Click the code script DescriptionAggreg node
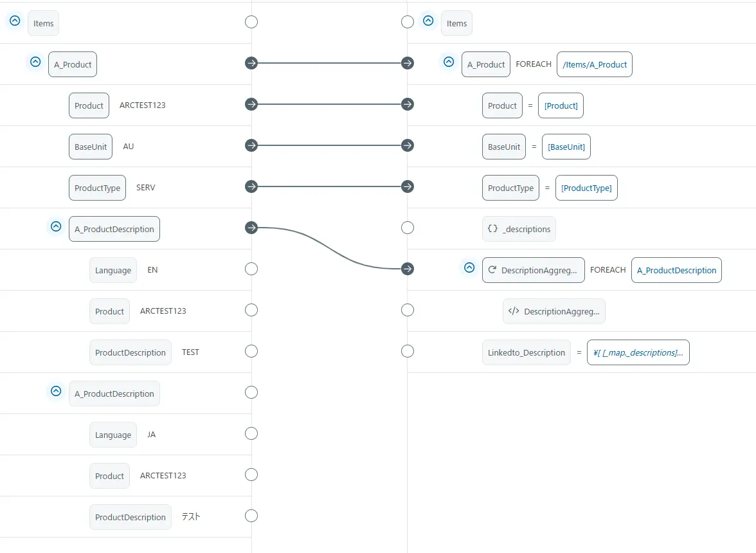This screenshot has height=553, width=756. point(554,311)
